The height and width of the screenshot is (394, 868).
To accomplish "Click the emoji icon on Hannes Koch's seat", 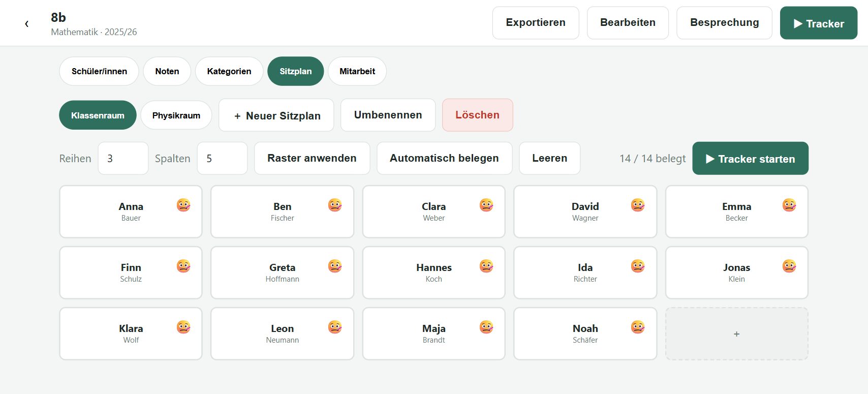I will 486,266.
